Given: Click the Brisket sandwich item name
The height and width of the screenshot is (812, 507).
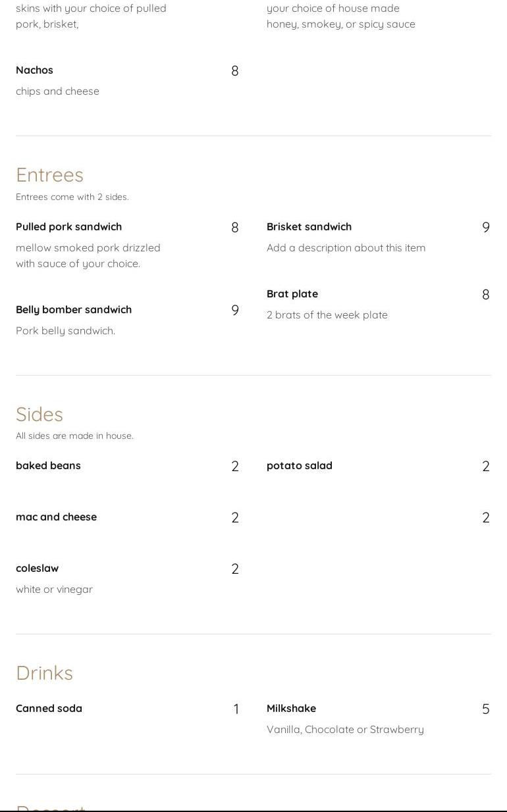Looking at the screenshot, I should point(309,226).
